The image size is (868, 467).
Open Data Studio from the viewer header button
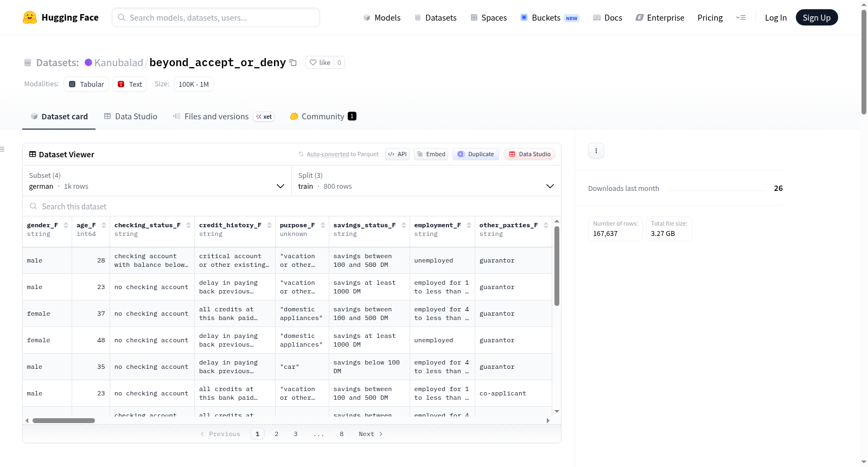(529, 154)
